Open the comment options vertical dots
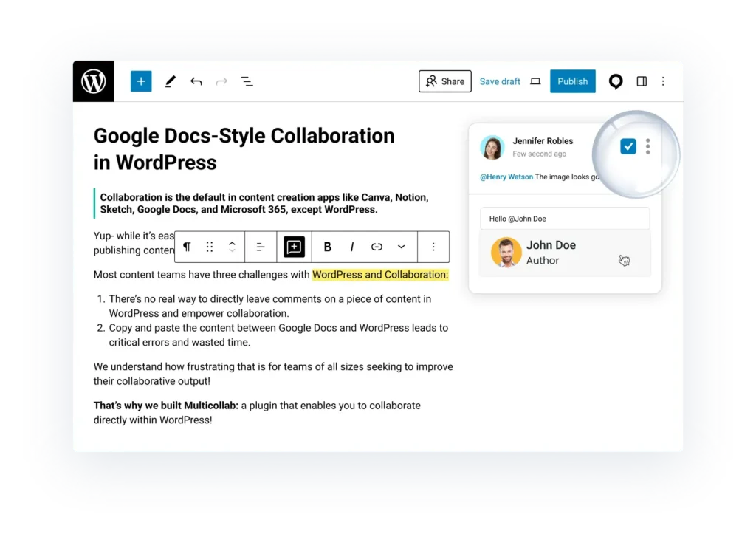The height and width of the screenshot is (537, 756). click(647, 146)
